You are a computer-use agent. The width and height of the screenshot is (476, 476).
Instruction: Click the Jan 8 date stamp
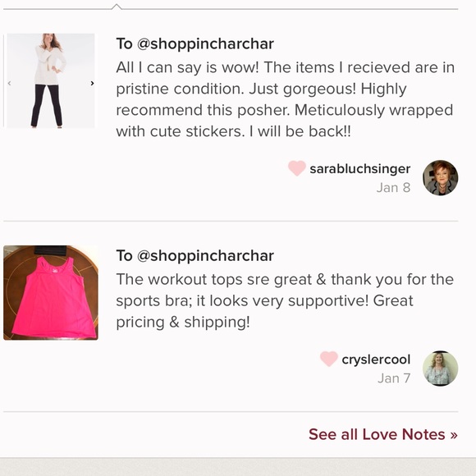click(x=393, y=188)
